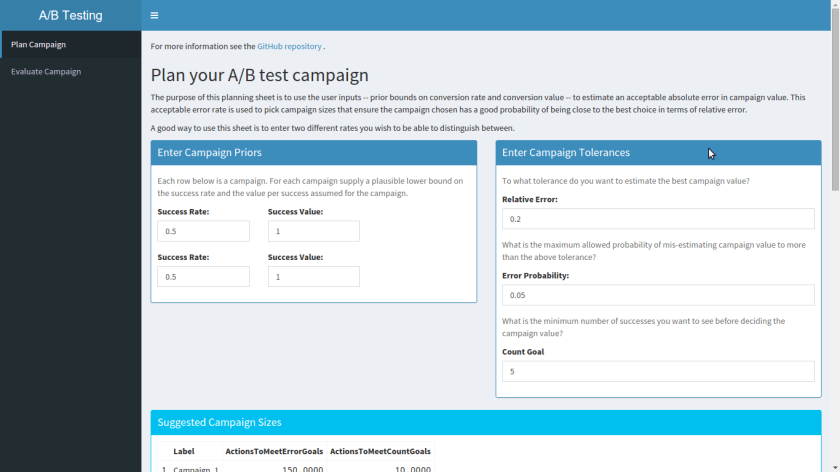Click the Suggested Campaign Sizes panel header

pyautogui.click(x=486, y=422)
